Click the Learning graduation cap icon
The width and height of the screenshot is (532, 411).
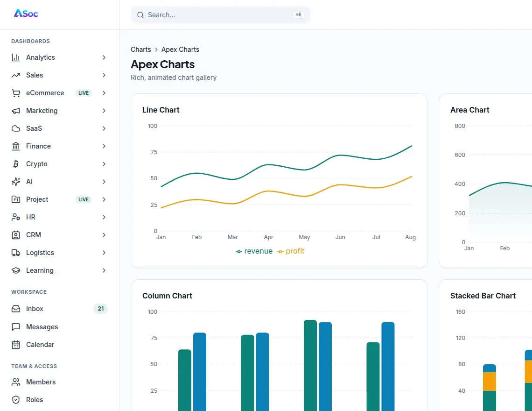[x=15, y=270]
